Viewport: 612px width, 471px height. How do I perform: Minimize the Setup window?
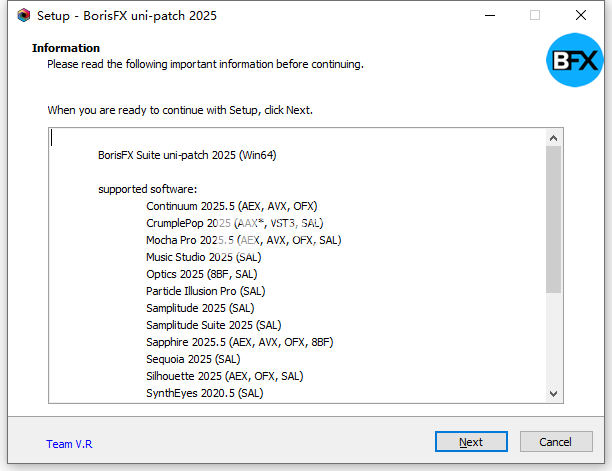488,16
